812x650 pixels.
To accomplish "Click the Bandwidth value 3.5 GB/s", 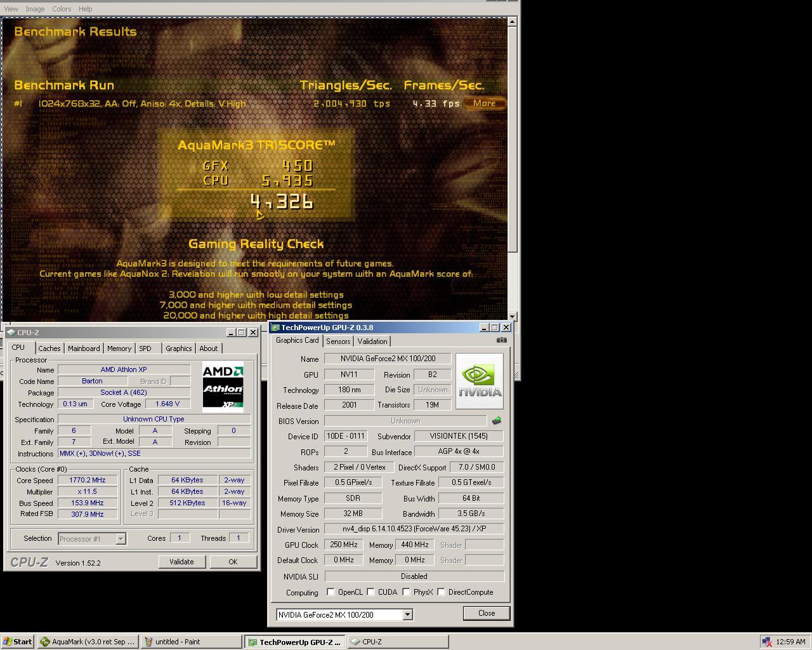I will click(x=470, y=514).
